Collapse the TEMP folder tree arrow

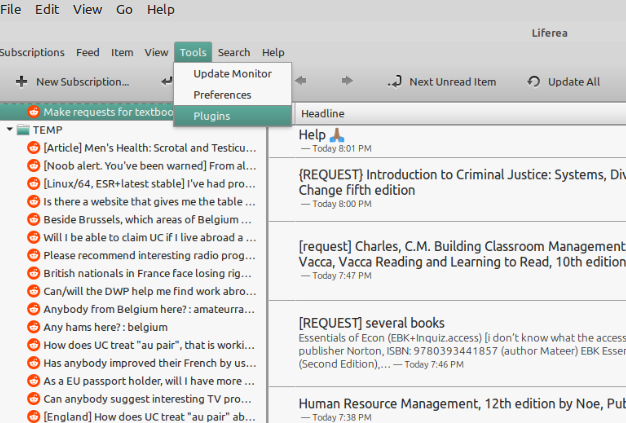pyautogui.click(x=9, y=130)
